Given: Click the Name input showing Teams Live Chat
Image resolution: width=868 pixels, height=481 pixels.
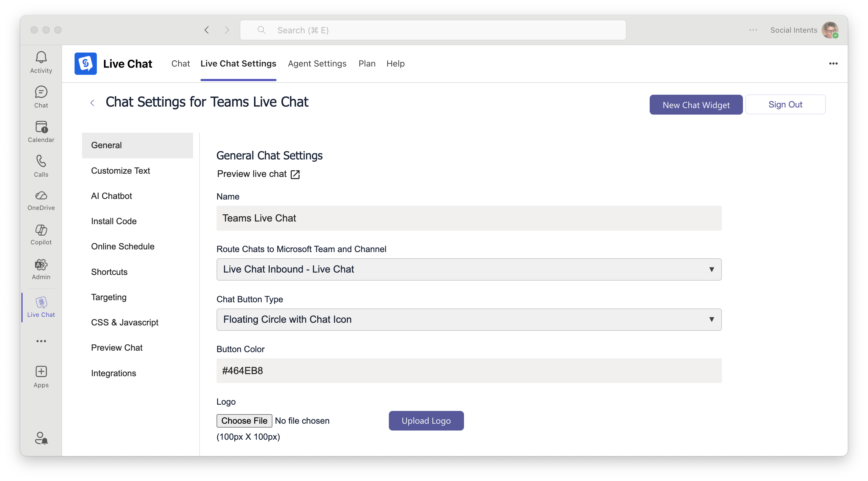Looking at the screenshot, I should pyautogui.click(x=469, y=218).
